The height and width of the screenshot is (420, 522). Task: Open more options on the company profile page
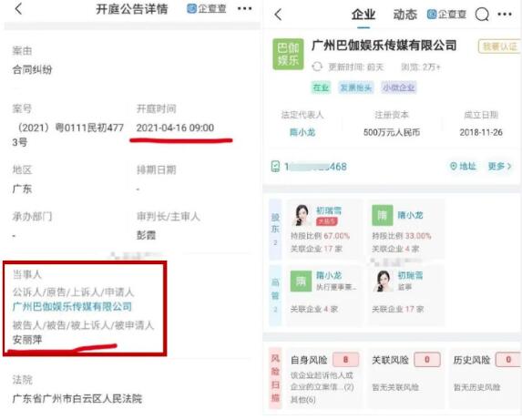(x=505, y=14)
